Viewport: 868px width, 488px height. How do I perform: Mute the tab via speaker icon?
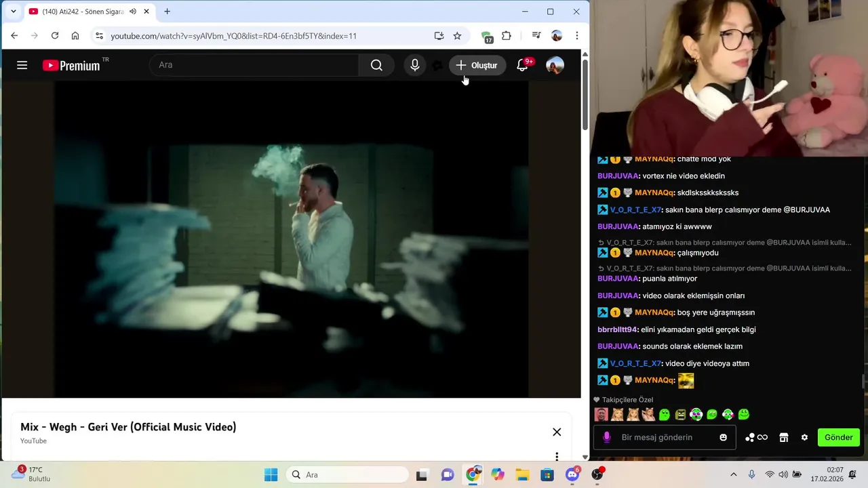pyautogui.click(x=133, y=12)
